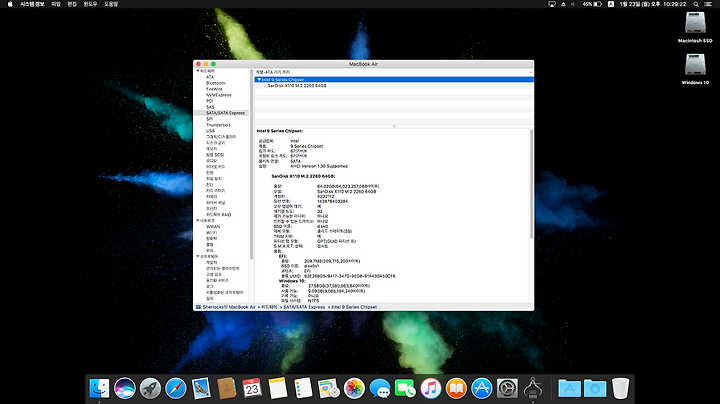This screenshot has height=404, width=720.
Task: Select NVMExpress in sidebar
Action: point(219,95)
